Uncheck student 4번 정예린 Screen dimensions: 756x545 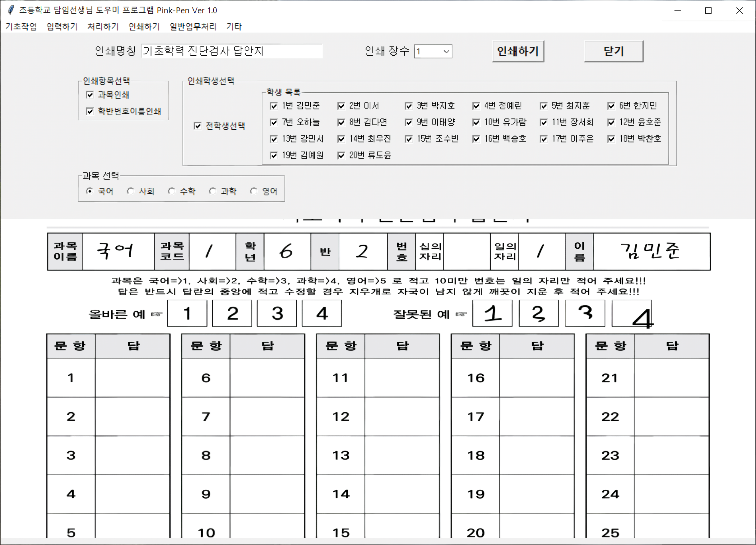pos(476,106)
